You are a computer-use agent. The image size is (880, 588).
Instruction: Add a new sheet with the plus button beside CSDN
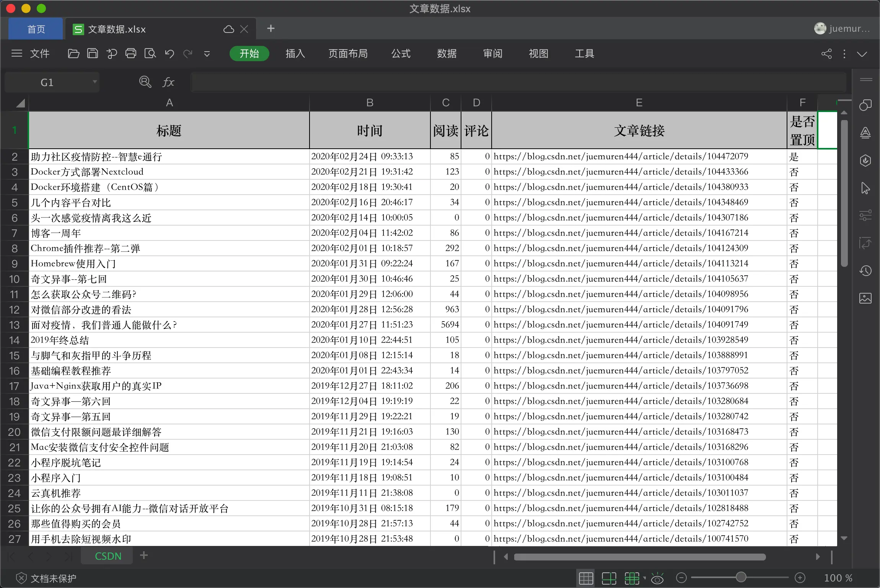(144, 556)
